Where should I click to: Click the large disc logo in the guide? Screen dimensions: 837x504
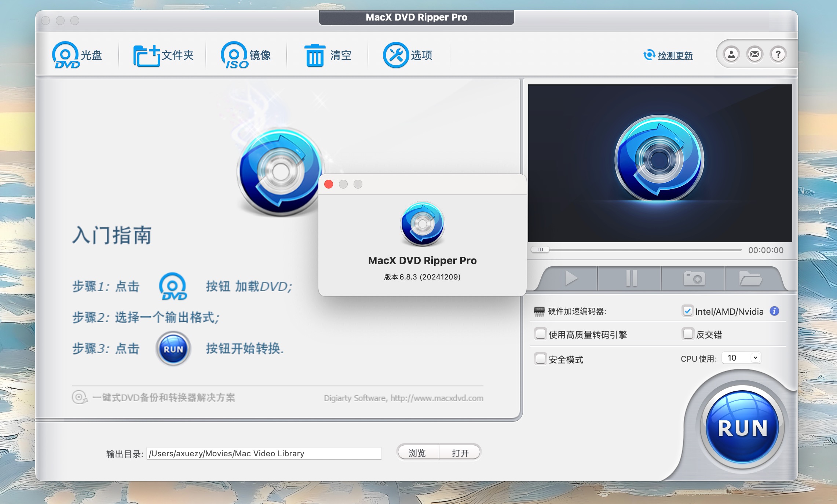pyautogui.click(x=280, y=171)
